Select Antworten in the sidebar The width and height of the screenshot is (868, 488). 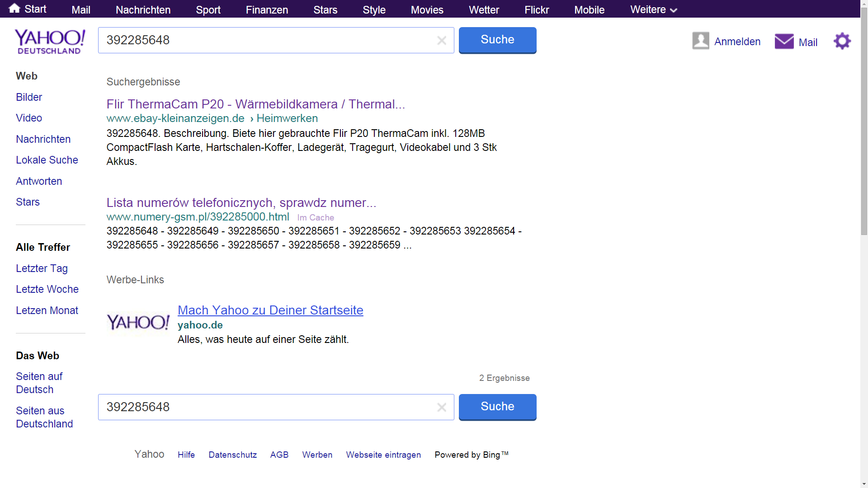tap(39, 181)
